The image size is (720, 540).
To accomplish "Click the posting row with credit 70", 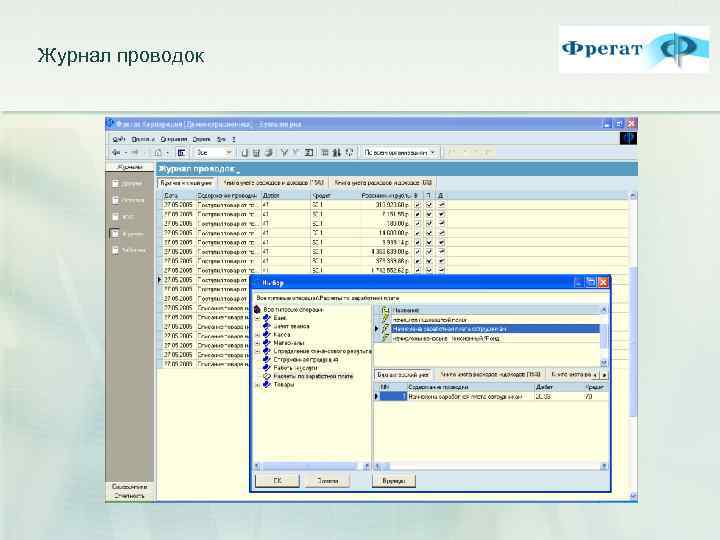I will [x=491, y=396].
